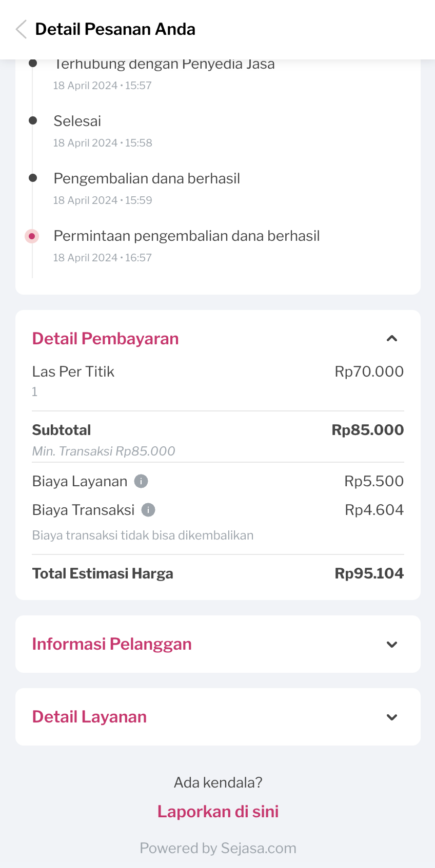Expand the Informasi Pelanggan section

pyautogui.click(x=392, y=645)
